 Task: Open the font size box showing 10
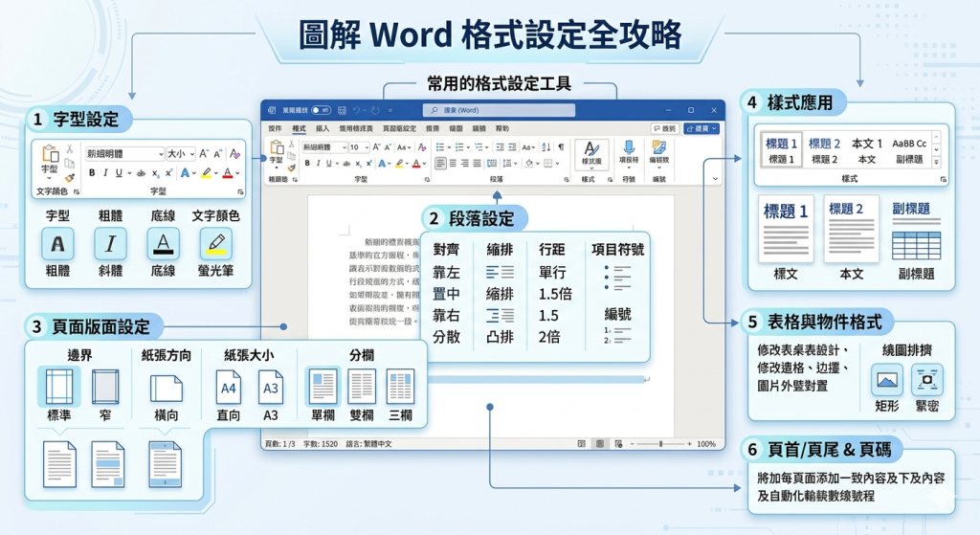[360, 147]
